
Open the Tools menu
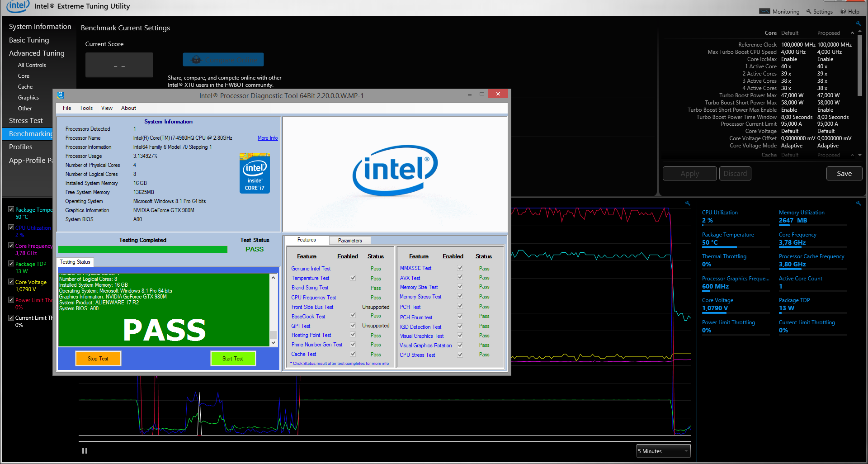tap(86, 108)
